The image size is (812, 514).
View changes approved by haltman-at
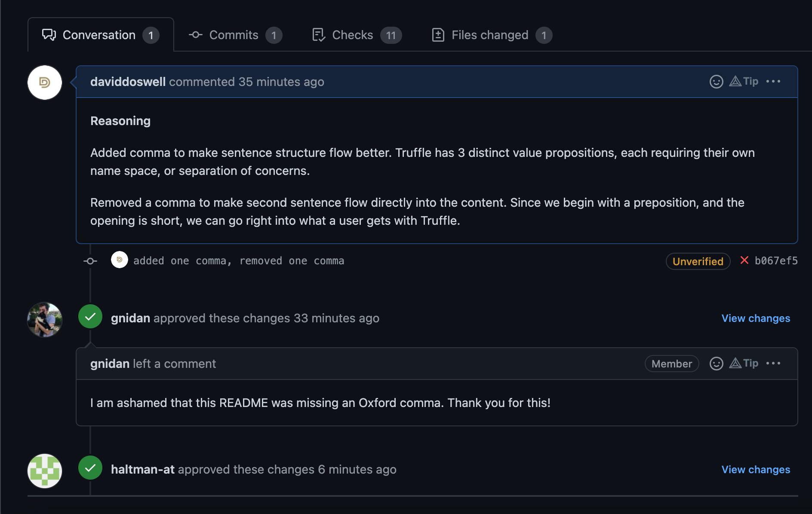755,470
